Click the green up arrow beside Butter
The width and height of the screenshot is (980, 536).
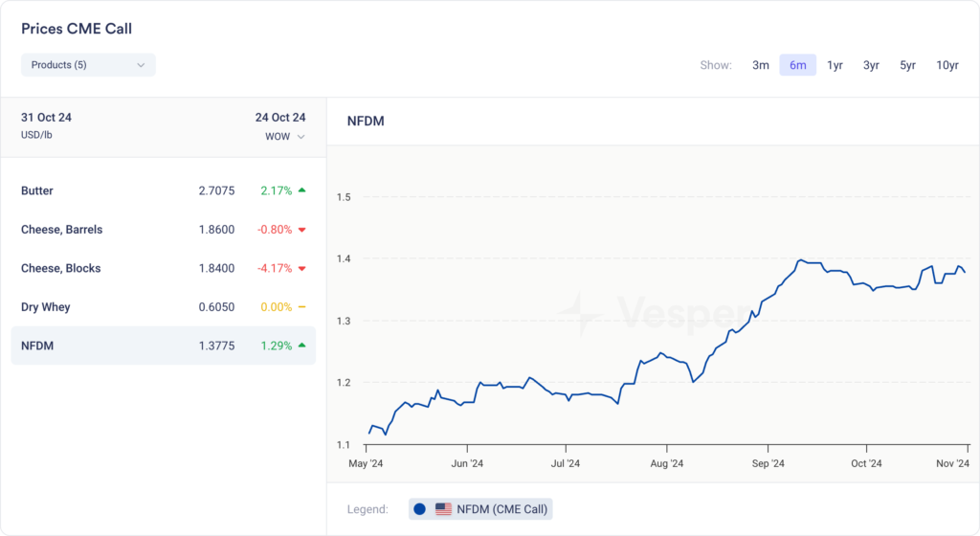301,190
